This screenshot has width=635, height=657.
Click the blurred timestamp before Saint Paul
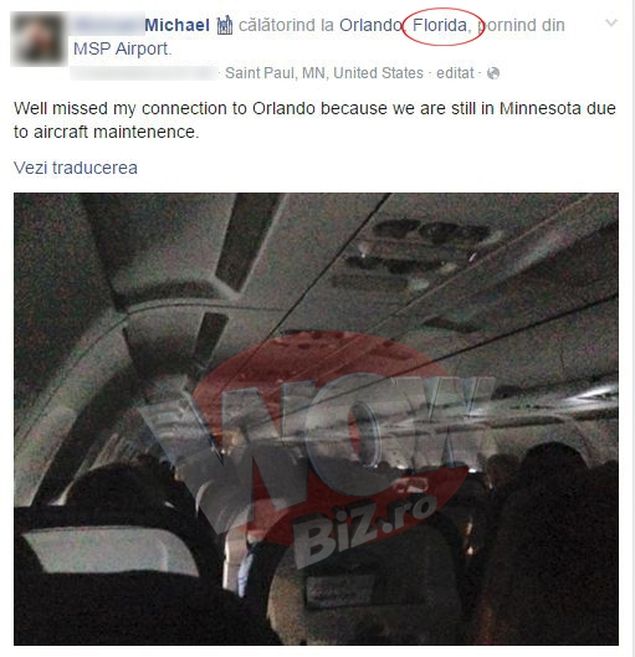pos(144,73)
